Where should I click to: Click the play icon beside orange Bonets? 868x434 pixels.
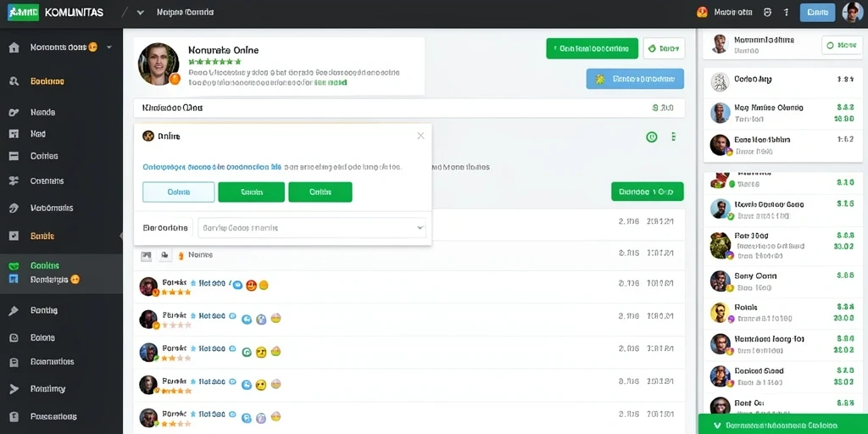tap(14, 236)
